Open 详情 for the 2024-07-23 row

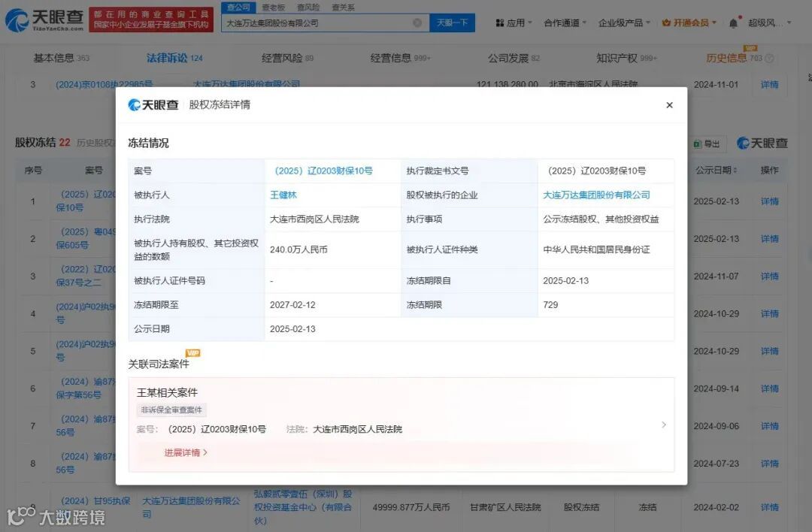pos(770,464)
